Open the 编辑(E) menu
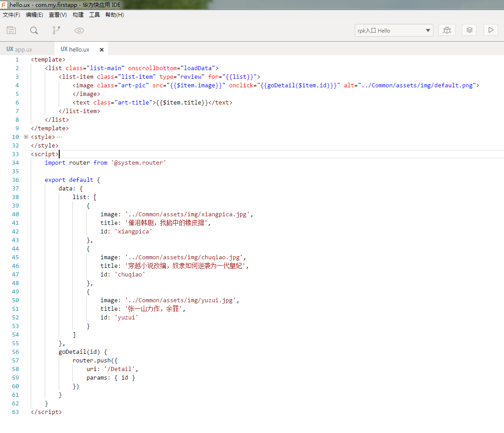This screenshot has height=433, width=504. click(34, 15)
